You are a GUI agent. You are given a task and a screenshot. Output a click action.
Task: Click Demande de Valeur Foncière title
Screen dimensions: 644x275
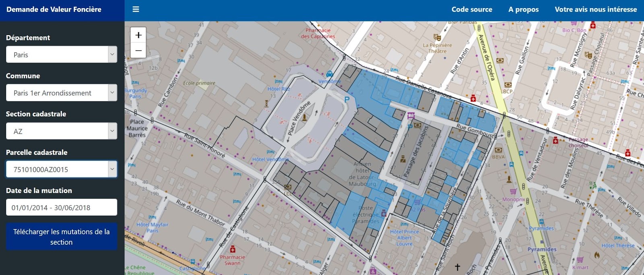(54, 9)
